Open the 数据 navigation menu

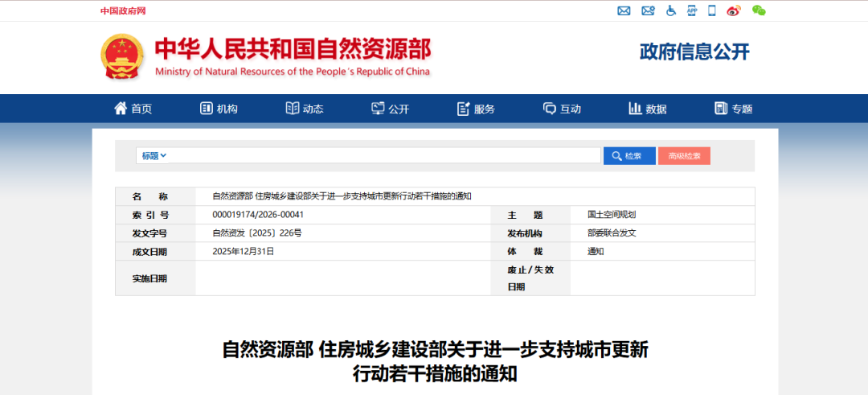click(648, 109)
